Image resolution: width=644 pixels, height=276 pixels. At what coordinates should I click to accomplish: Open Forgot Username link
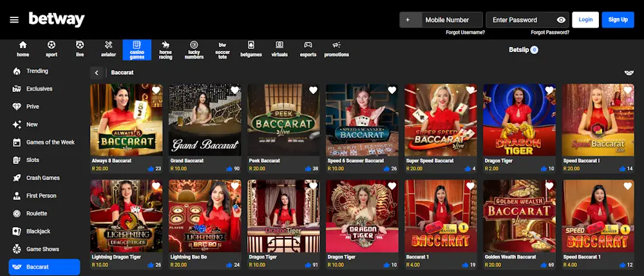(466, 32)
